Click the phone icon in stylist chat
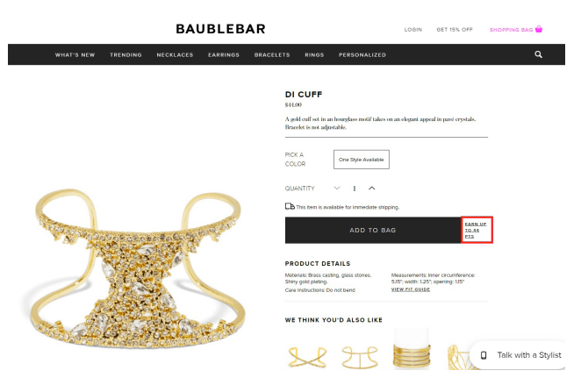 (484, 355)
